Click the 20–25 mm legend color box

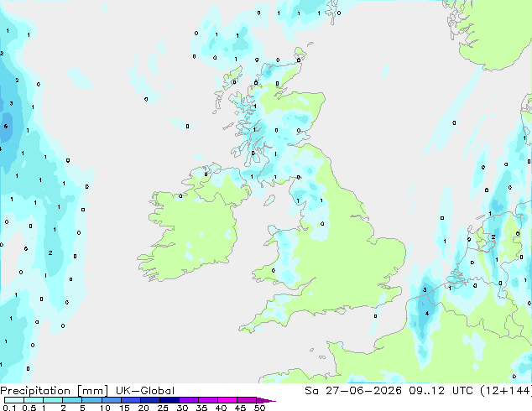pos(149,400)
